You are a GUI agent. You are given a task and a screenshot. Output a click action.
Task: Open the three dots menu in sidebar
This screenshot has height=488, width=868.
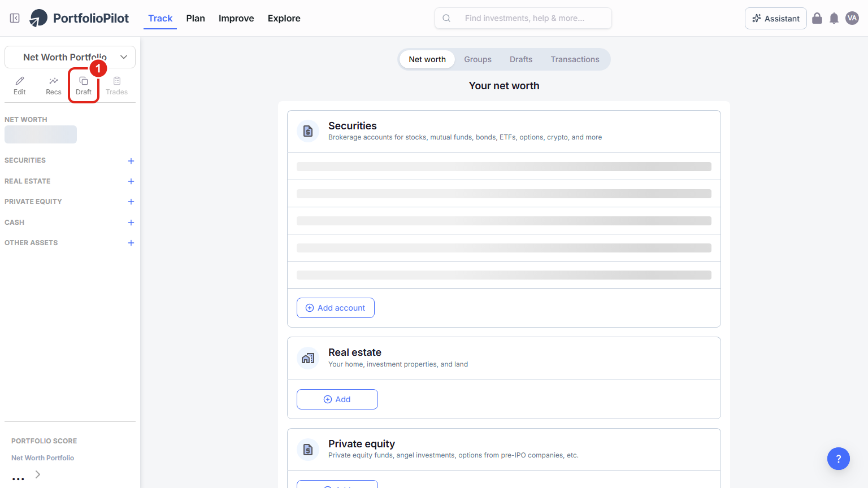pos(18,478)
